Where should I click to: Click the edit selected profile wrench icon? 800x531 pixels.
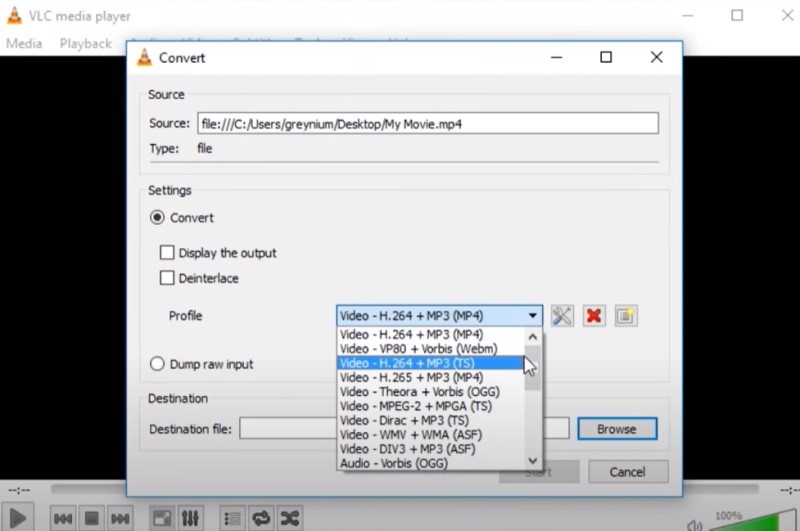coord(562,316)
